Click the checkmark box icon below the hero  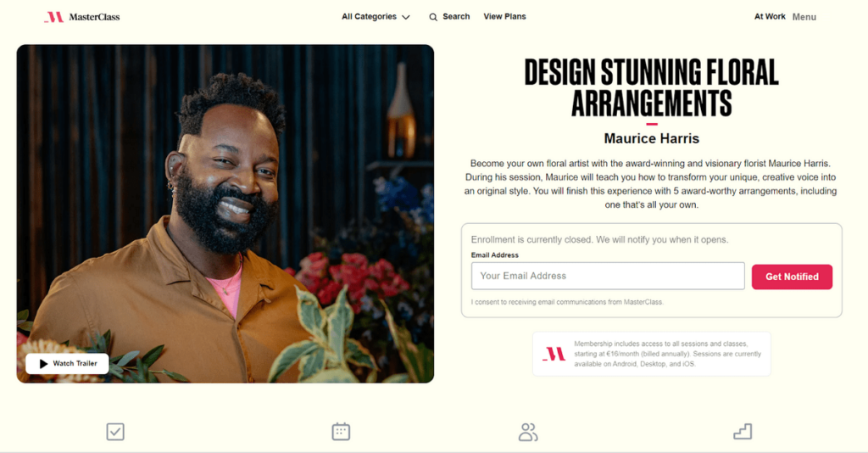(x=115, y=432)
